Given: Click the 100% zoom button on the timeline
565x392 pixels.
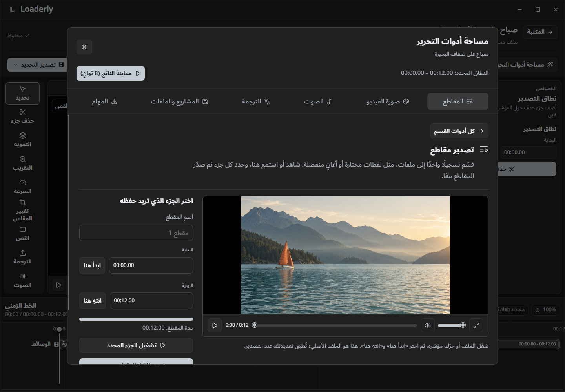Looking at the screenshot, I should (x=545, y=310).
